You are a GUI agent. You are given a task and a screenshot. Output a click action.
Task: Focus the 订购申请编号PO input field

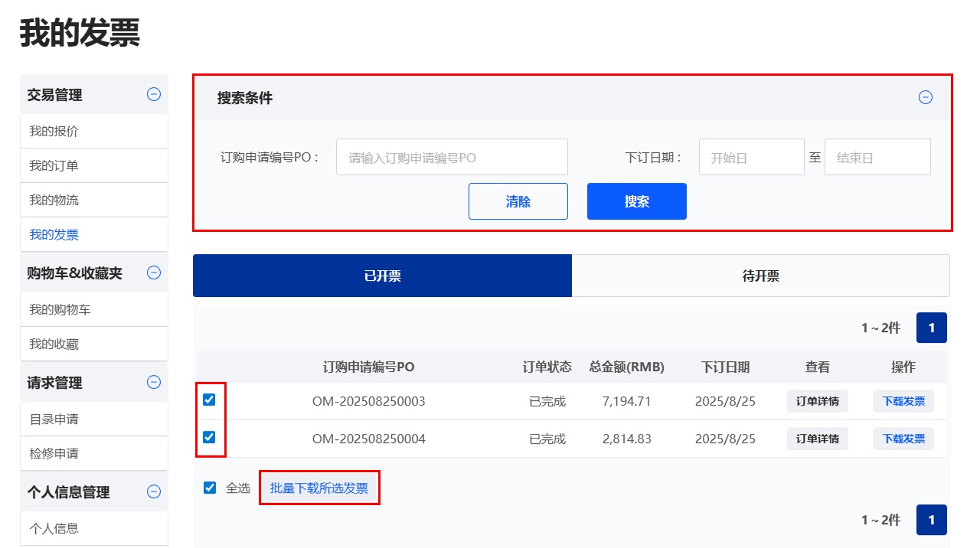pyautogui.click(x=452, y=157)
